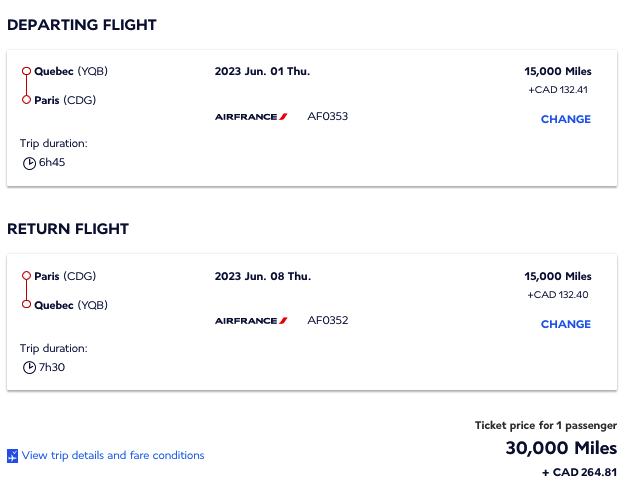Click the Air France logo beside AF0352
Image resolution: width=626 pixels, height=490 pixels.
251,321
